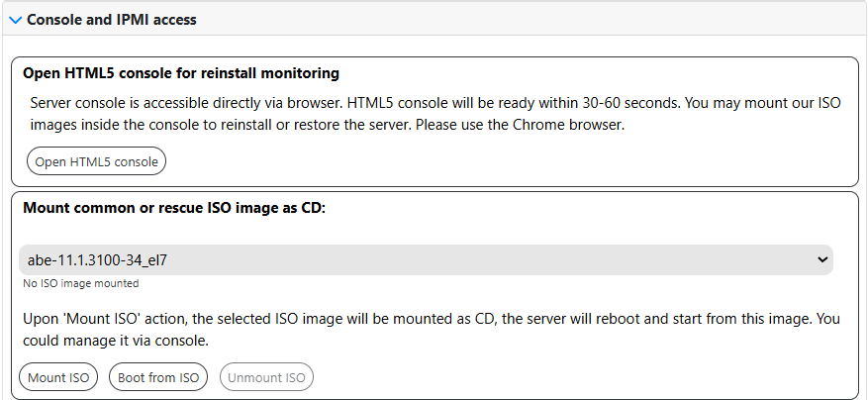Click the disabled Unmount ISO button
This screenshot has height=400, width=868.
267,377
